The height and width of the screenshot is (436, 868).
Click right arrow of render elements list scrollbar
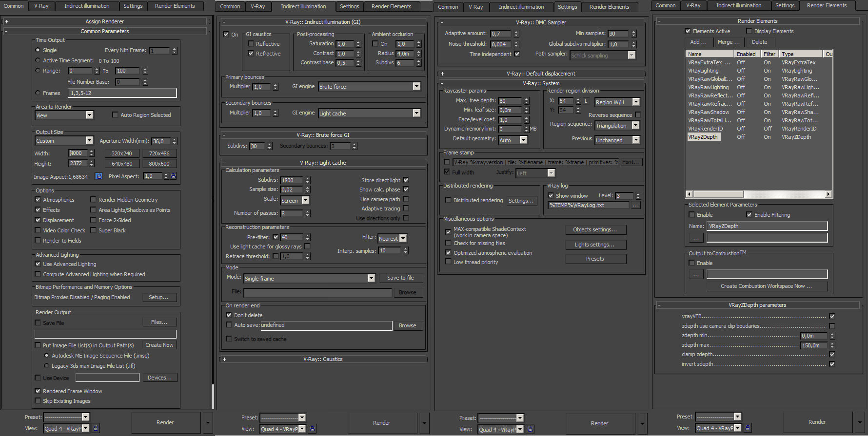(828, 194)
